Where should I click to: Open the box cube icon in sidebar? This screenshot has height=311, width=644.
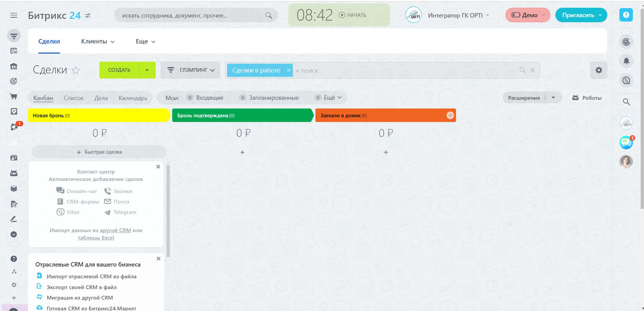pos(14,188)
